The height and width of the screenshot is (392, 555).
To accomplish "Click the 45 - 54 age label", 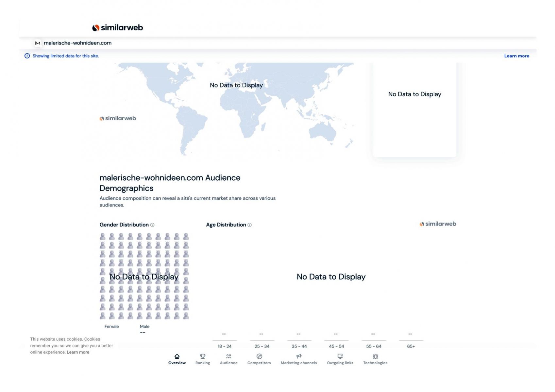I will 337,346.
